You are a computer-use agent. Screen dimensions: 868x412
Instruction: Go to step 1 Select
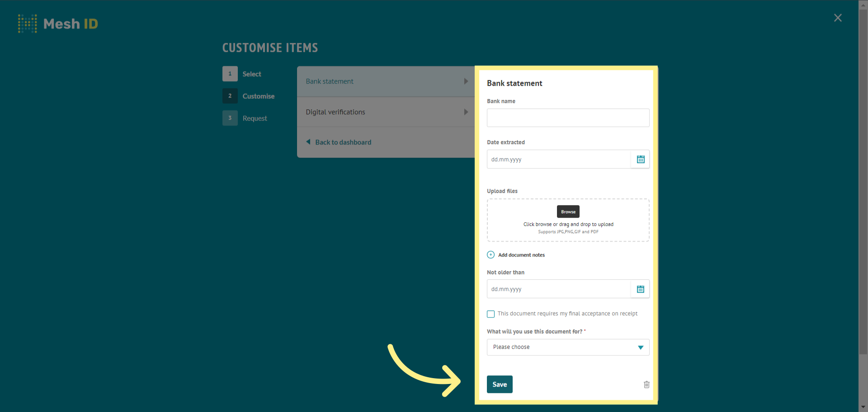(x=242, y=74)
